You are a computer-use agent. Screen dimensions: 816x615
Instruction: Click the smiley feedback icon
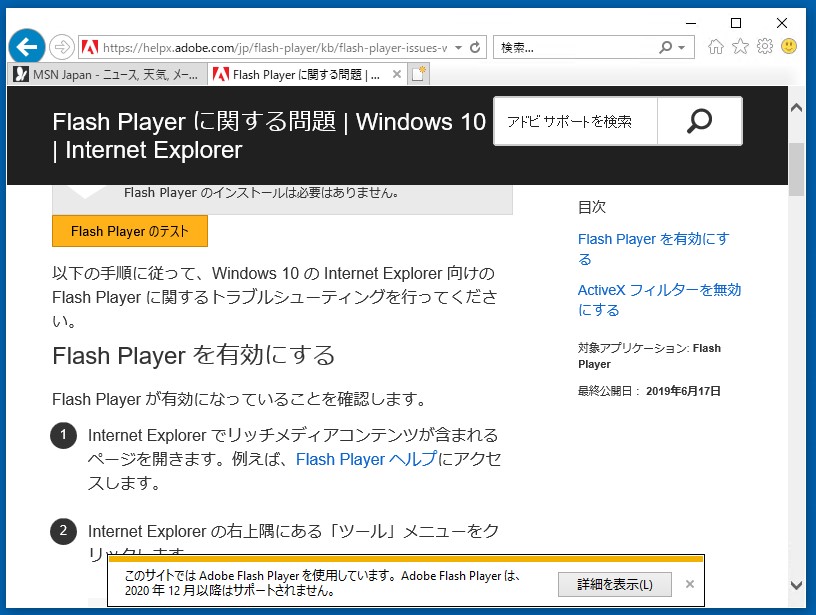tap(789, 46)
